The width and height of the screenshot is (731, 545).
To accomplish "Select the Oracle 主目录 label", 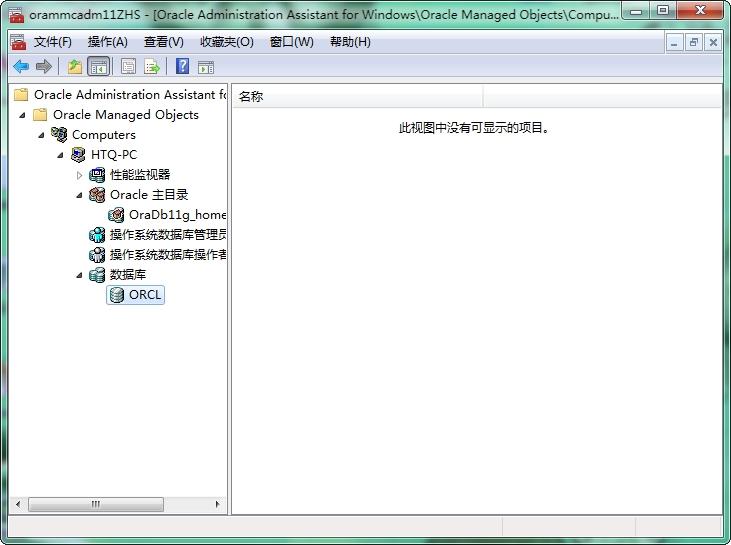I will [x=149, y=195].
